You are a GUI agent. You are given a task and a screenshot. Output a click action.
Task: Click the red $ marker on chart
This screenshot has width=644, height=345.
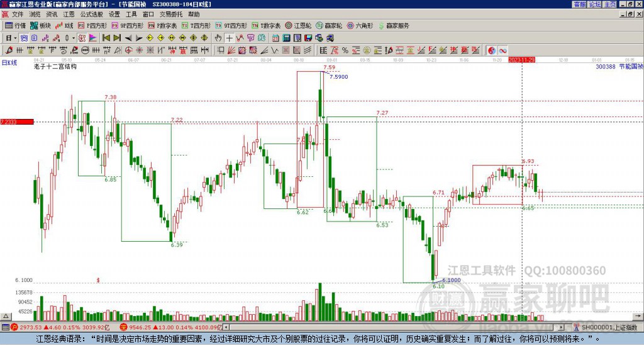pyautogui.click(x=98, y=280)
